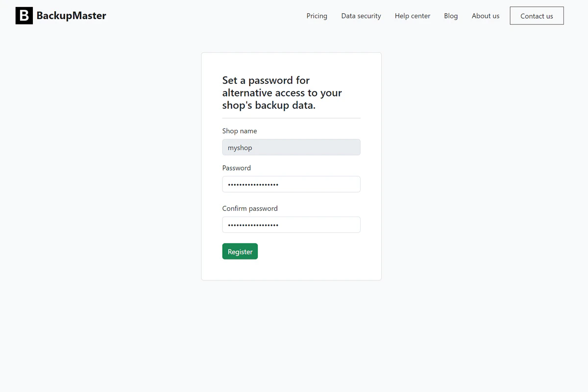Open the Pricing page
The width and height of the screenshot is (588, 392).
pyautogui.click(x=317, y=16)
